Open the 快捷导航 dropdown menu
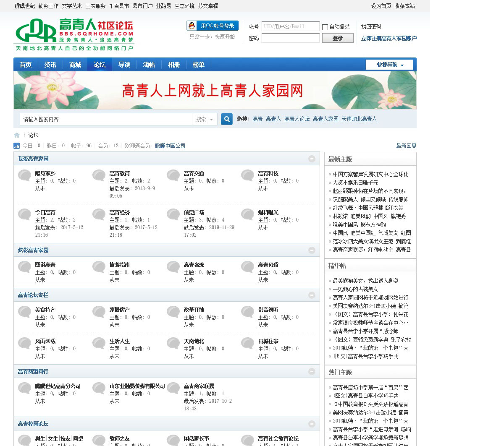The image size is (504, 446). tap(389, 65)
